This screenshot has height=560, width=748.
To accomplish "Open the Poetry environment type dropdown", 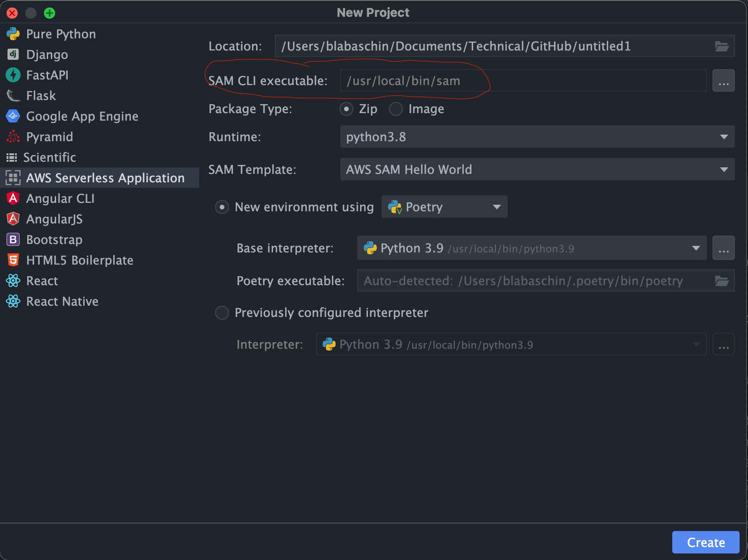I will [444, 207].
